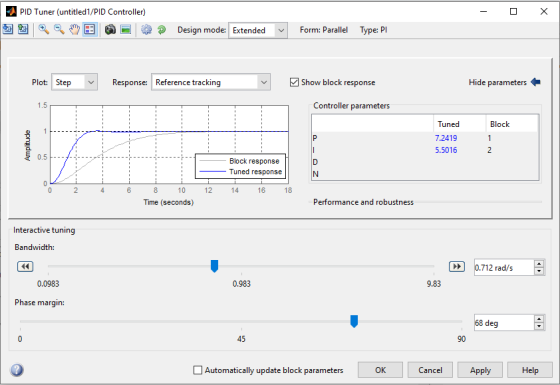This screenshot has height=385, width=560.
Task: Click the D row label in parameters table
Action: (x=315, y=162)
